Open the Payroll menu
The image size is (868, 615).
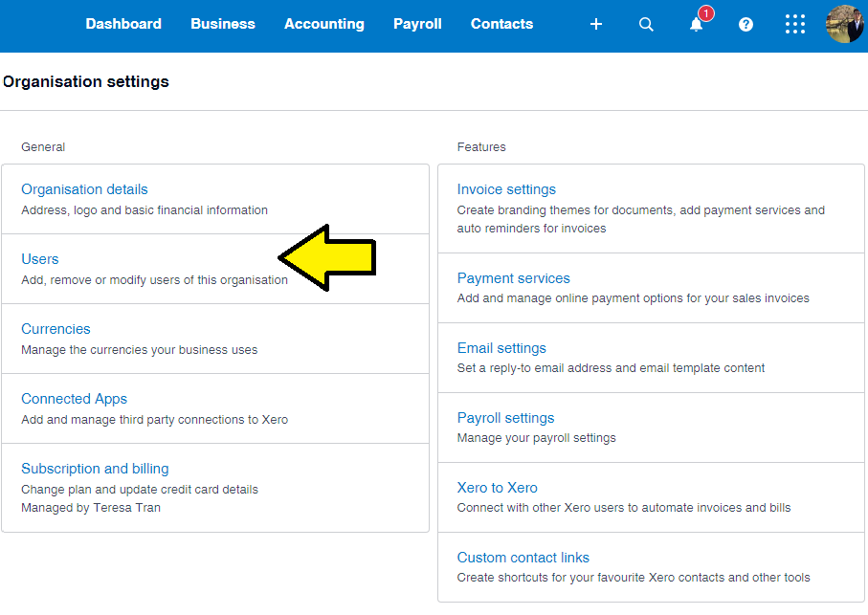(x=417, y=24)
